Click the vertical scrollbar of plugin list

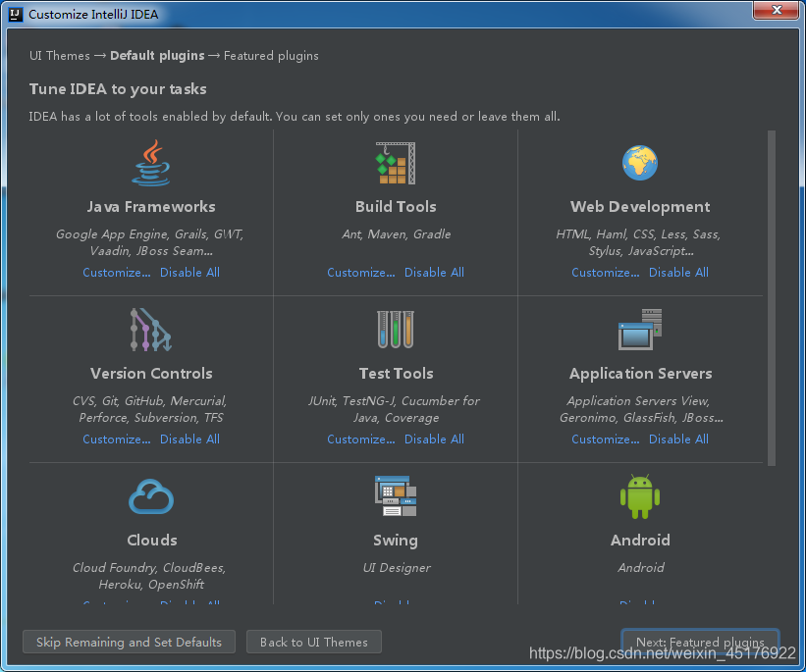click(x=771, y=298)
